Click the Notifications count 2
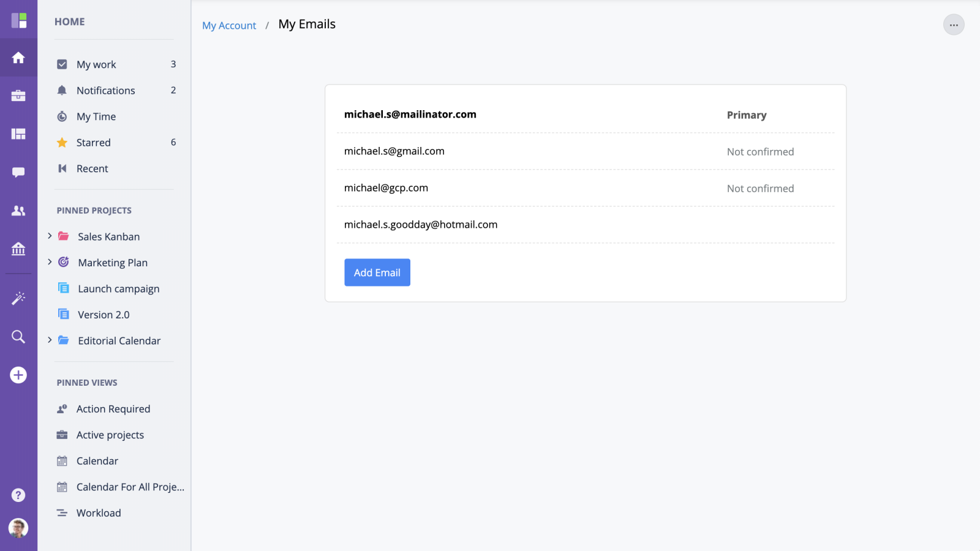 [173, 91]
